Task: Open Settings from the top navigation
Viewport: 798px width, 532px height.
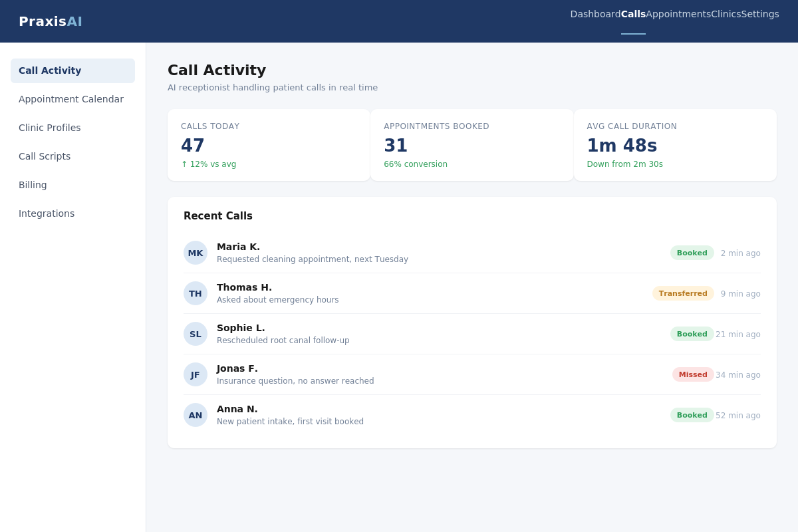Action: coord(760,14)
